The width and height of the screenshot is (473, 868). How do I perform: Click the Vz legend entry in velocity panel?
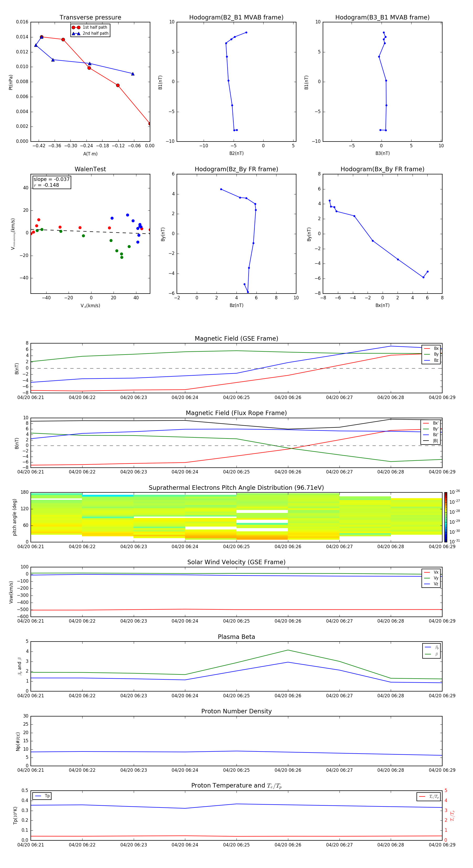[431, 584]
